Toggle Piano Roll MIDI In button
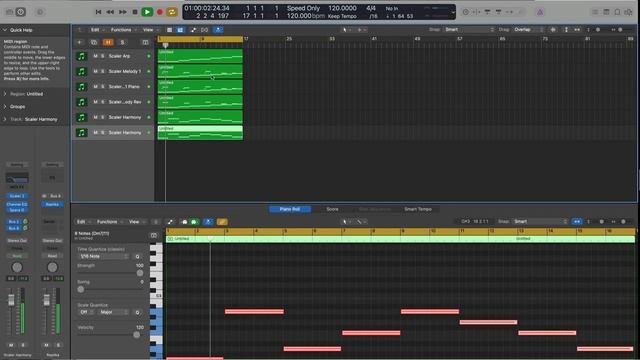640x360 pixels. [184, 222]
